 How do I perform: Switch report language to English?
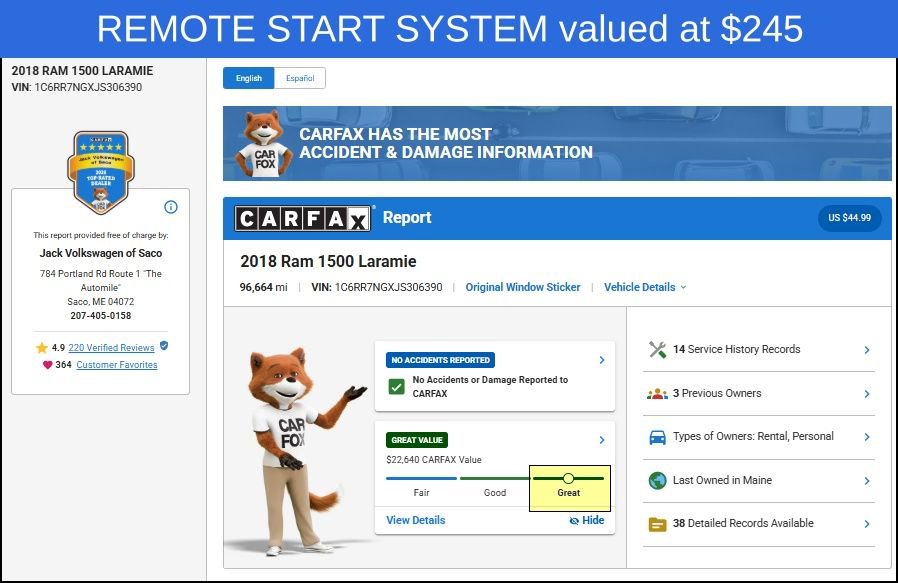pos(249,78)
